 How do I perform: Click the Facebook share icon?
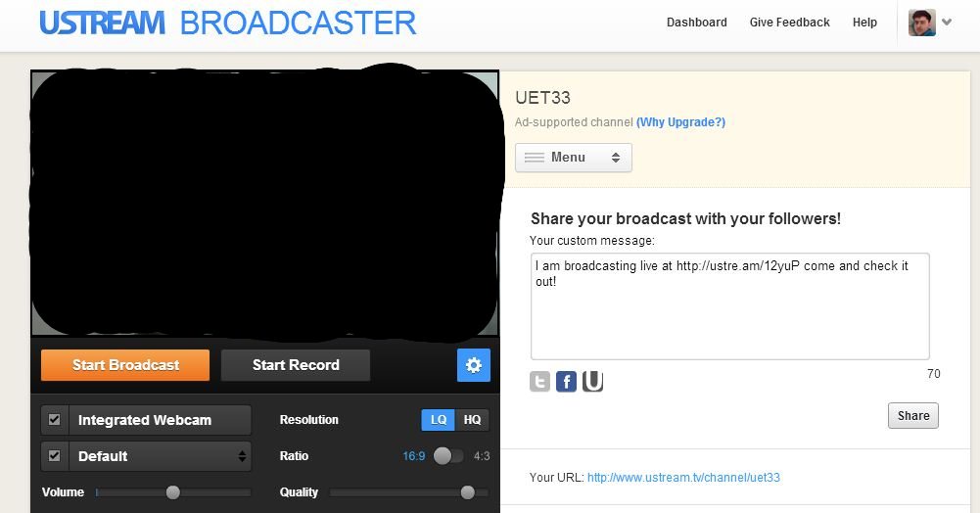click(566, 382)
